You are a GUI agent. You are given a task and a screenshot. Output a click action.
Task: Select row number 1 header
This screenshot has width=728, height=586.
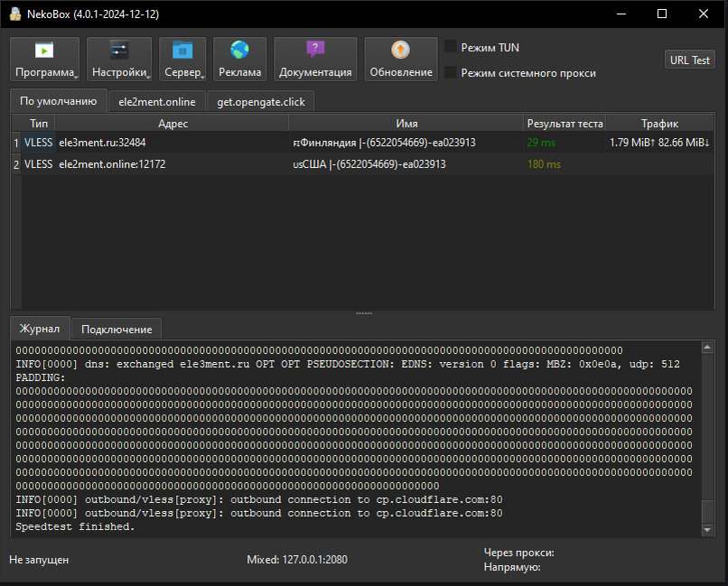pyautogui.click(x=16, y=143)
